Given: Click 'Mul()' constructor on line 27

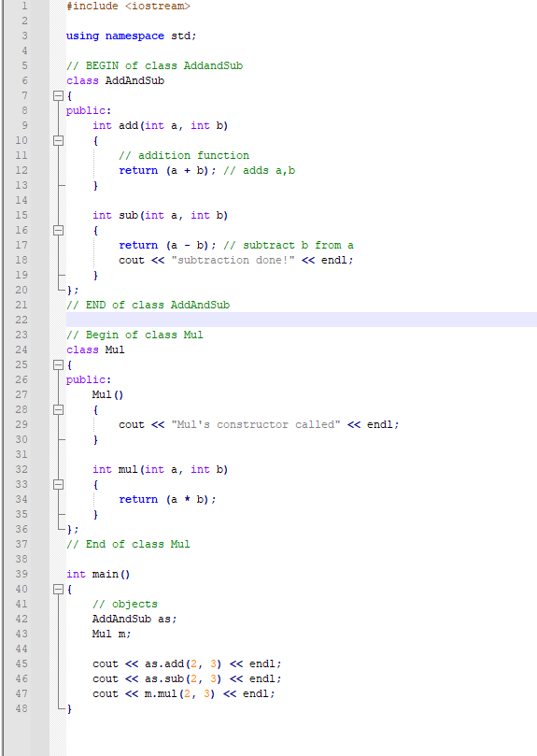Looking at the screenshot, I should (108, 394).
